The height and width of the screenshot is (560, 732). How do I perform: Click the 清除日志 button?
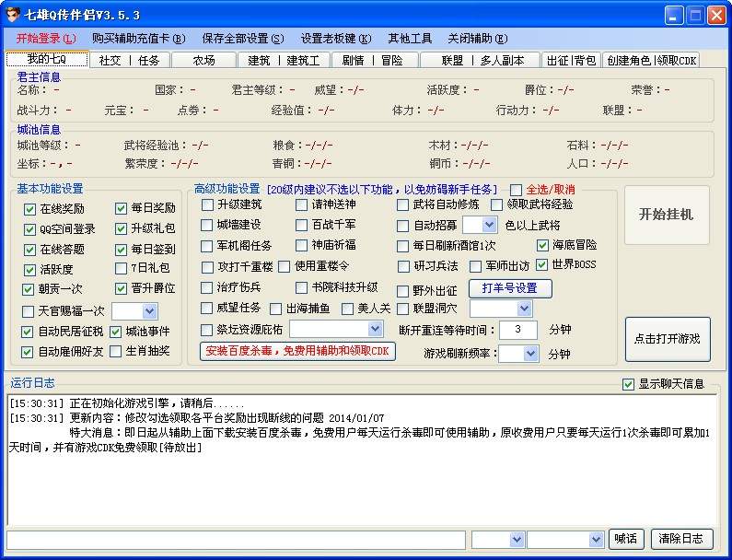click(x=681, y=539)
